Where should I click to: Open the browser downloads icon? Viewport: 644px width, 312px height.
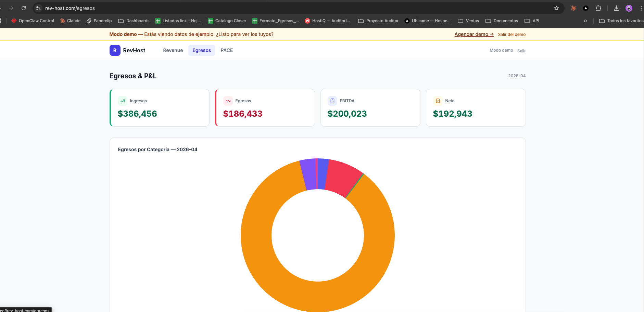[616, 8]
